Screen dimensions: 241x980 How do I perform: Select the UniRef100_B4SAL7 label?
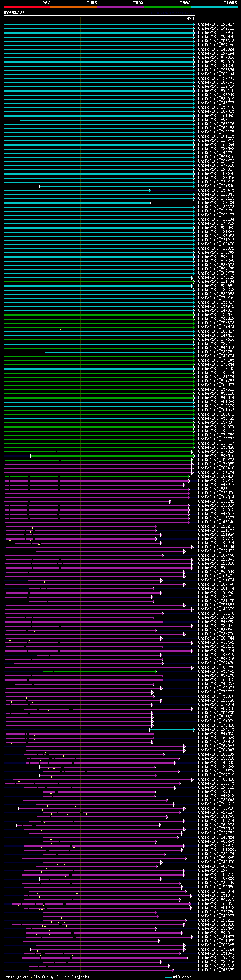[x=216, y=514]
